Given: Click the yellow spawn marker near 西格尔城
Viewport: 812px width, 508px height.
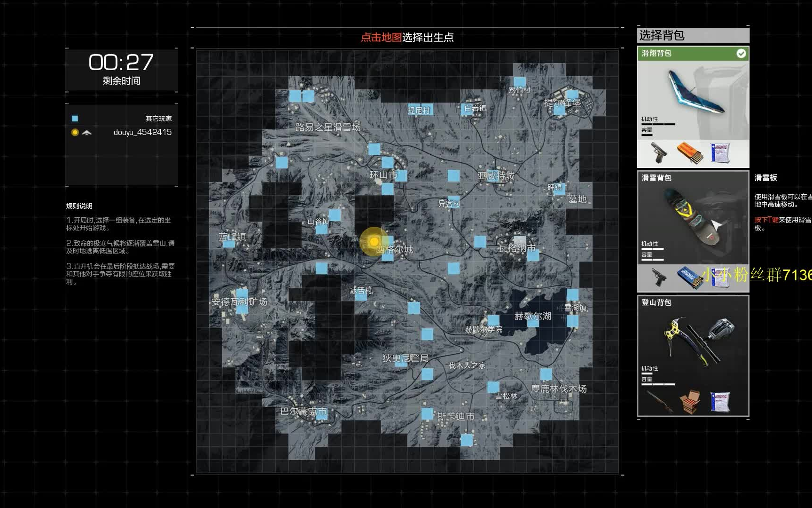Looking at the screenshot, I should (x=374, y=241).
